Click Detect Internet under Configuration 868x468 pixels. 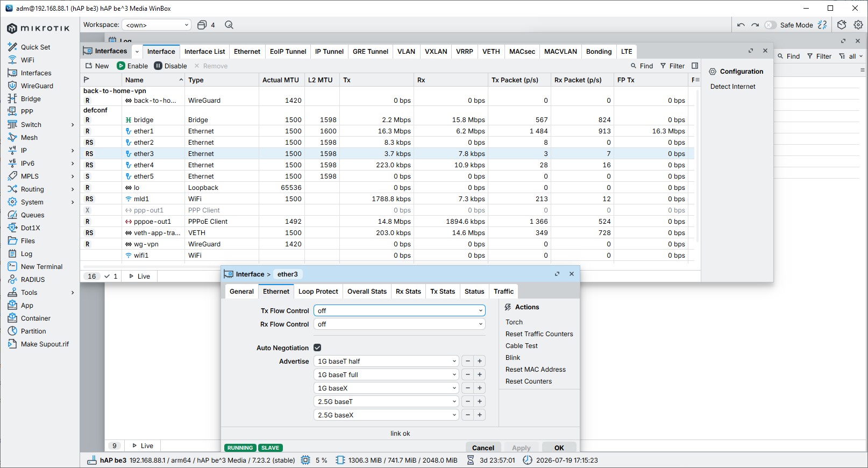click(732, 86)
